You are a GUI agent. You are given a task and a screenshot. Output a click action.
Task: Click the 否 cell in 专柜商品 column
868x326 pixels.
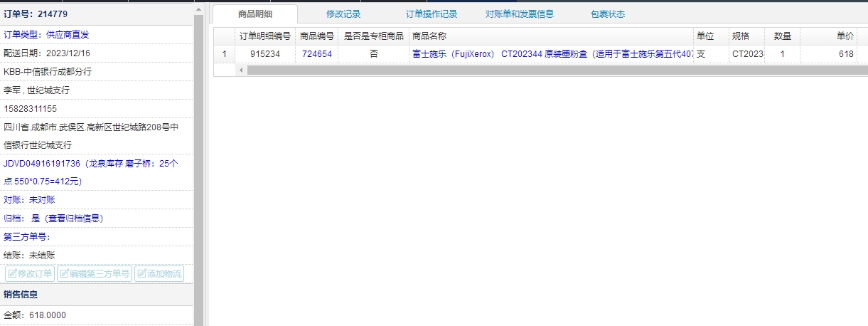coord(374,54)
